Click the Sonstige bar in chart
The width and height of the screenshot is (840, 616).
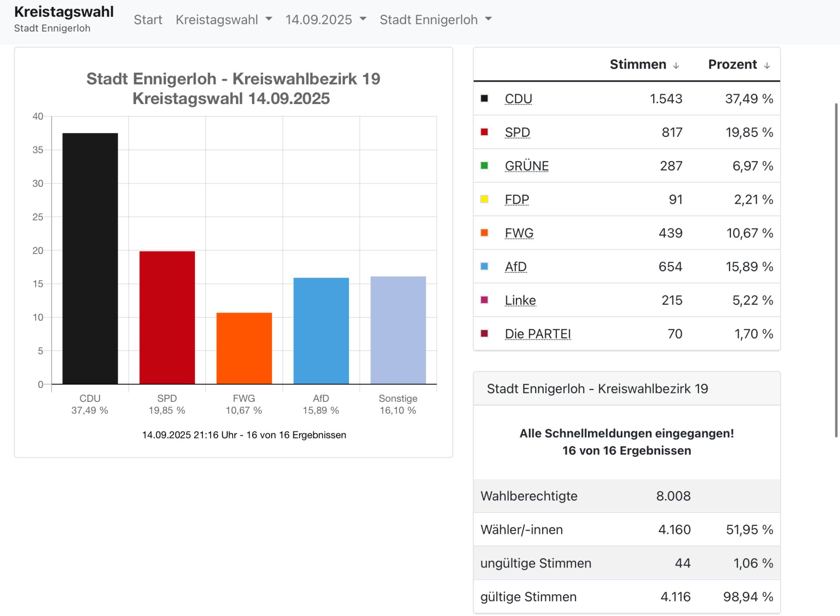point(398,330)
